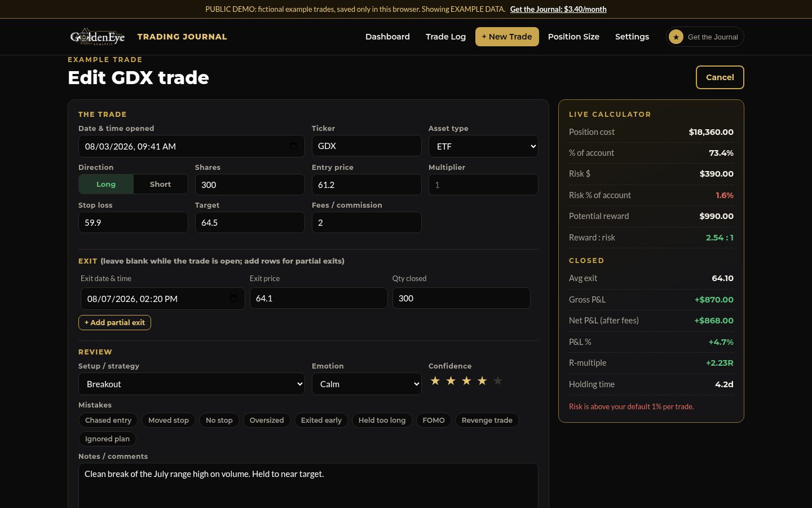Click the star badge beside Get the Journal

click(x=676, y=37)
